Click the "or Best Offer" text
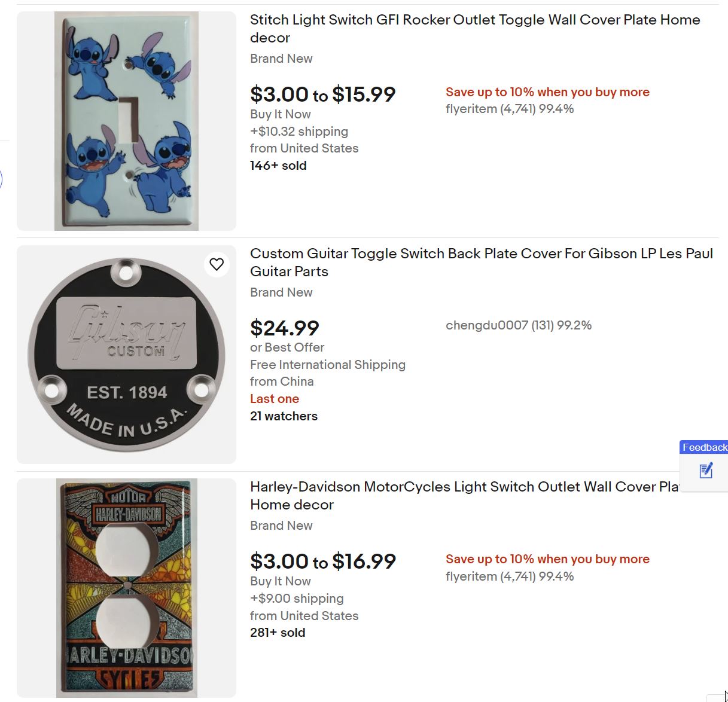This screenshot has height=702, width=728. [287, 347]
